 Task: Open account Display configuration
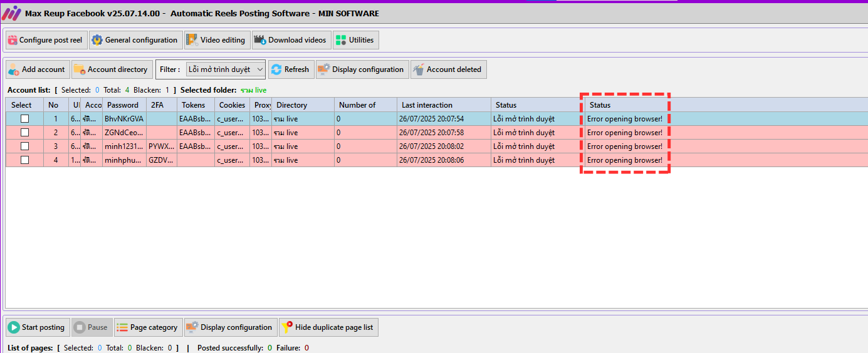tap(362, 69)
